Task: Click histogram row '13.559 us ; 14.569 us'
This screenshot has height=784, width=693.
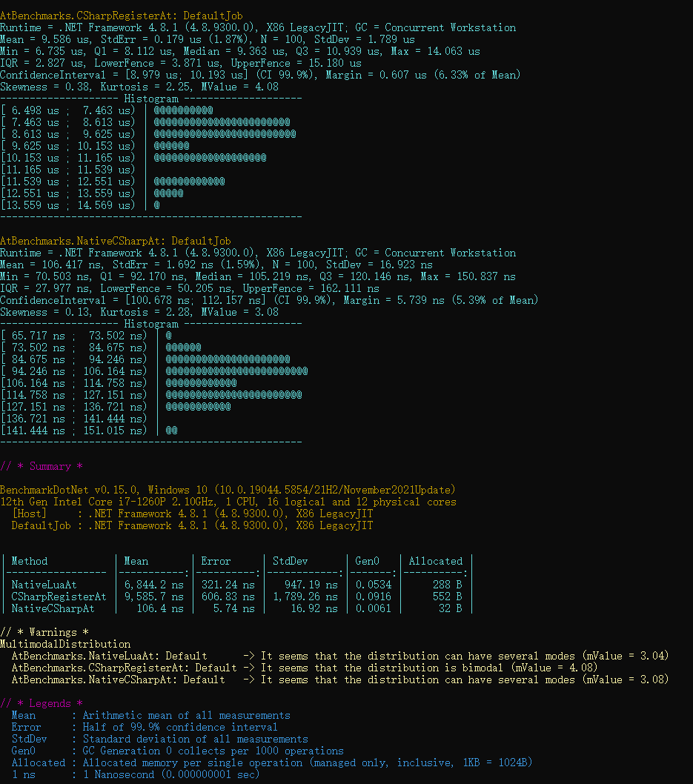Action: coord(80,205)
